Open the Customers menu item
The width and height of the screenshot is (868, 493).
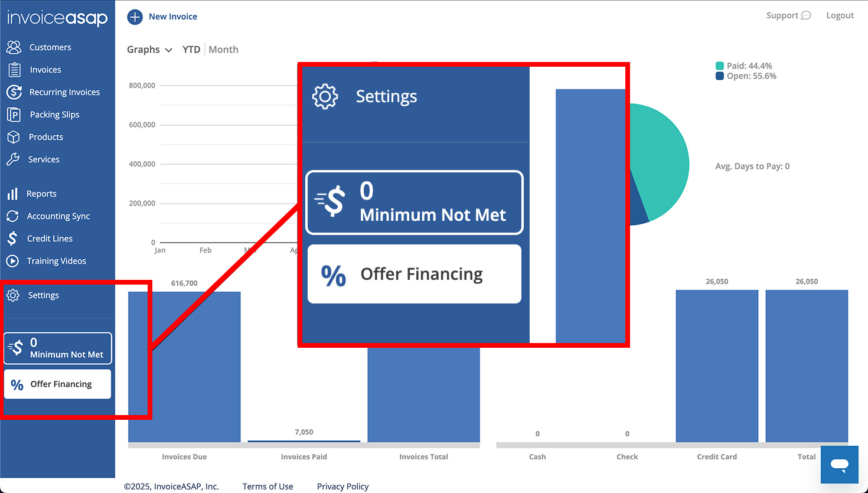(50, 47)
